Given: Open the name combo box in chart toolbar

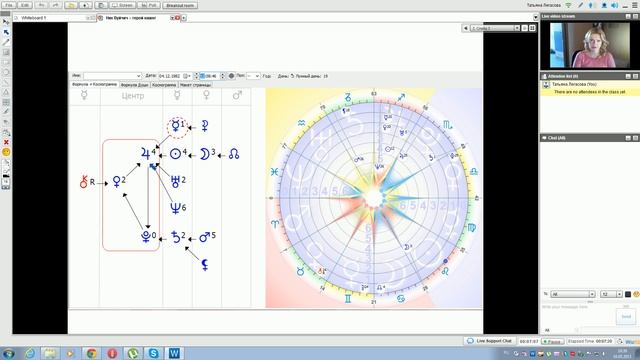Looking at the screenshot, I should pos(112,76).
